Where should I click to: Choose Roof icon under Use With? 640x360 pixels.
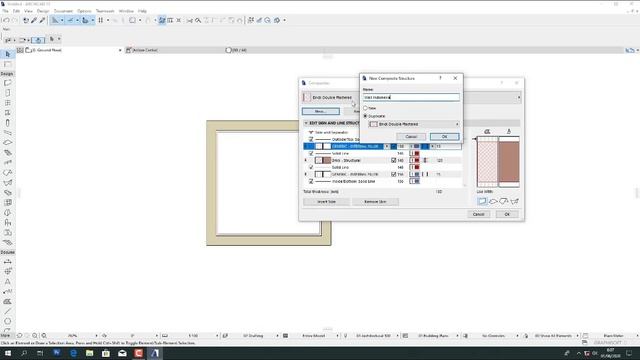504,201
